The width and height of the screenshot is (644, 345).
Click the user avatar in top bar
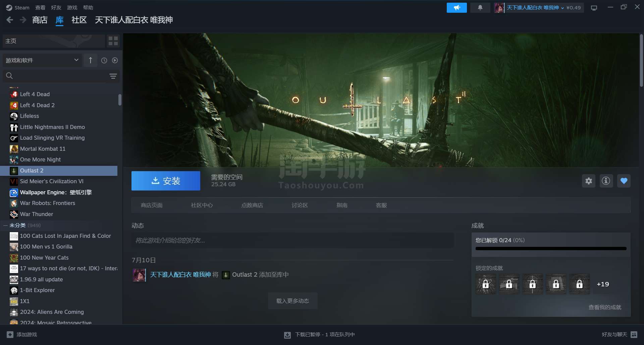(499, 8)
